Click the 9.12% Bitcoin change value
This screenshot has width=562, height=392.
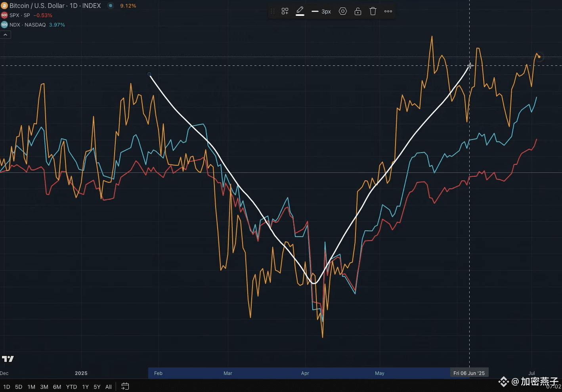pyautogui.click(x=128, y=6)
